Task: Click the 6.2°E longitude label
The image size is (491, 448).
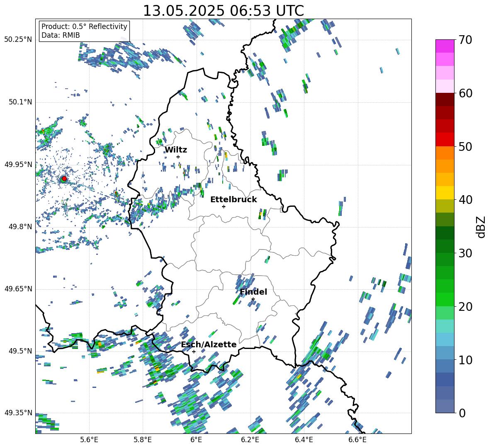Action: (x=250, y=440)
